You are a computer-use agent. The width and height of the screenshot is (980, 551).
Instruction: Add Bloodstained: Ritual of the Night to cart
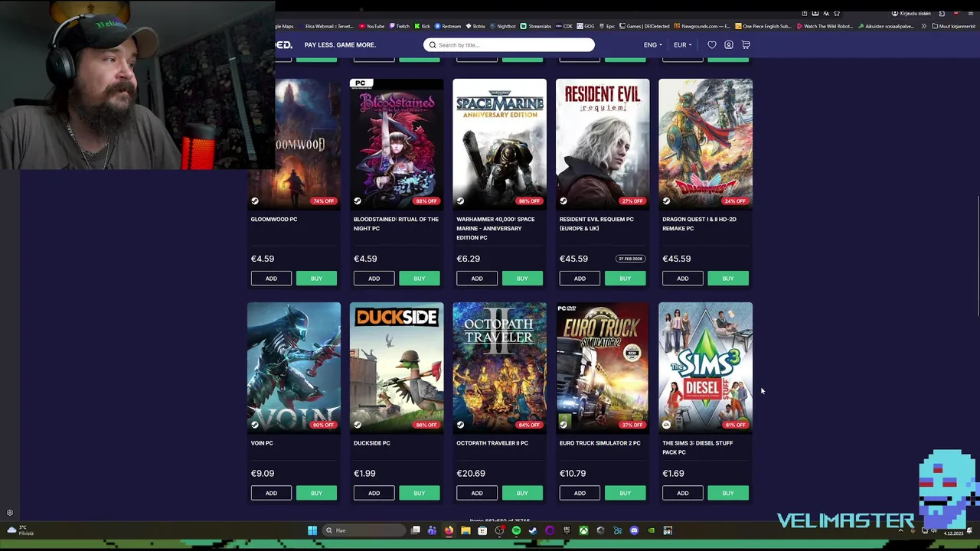pos(374,279)
